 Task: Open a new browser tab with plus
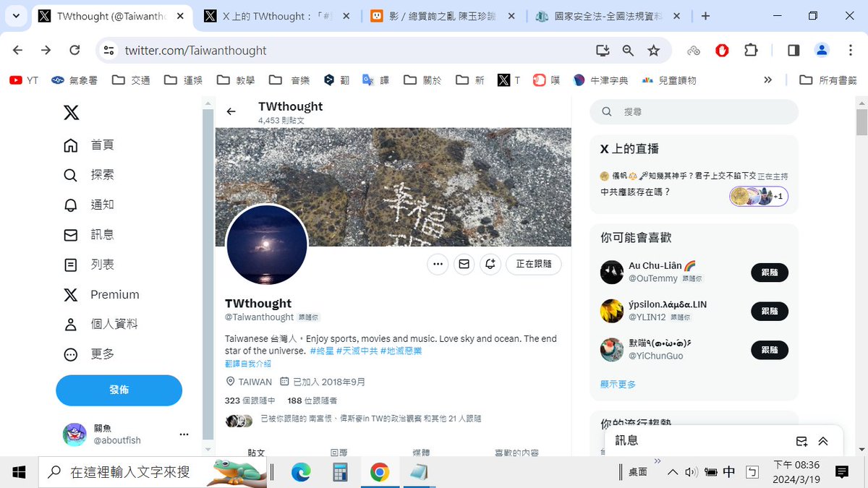click(x=705, y=16)
